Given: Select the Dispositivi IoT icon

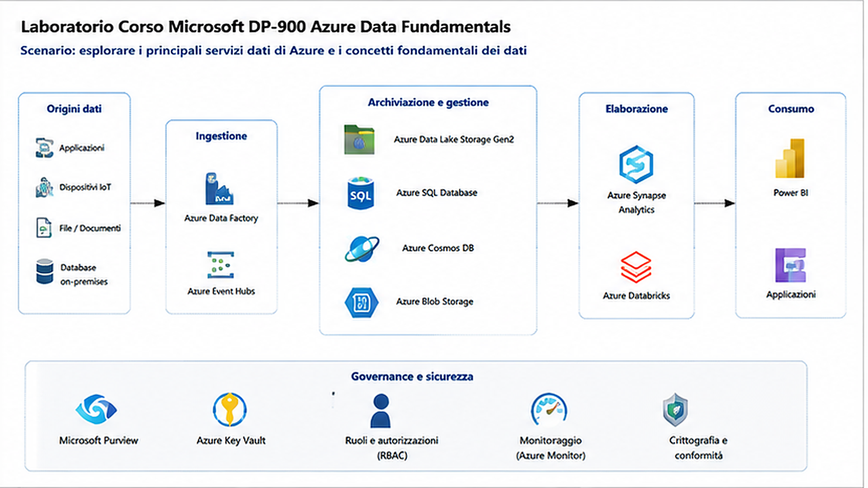Looking at the screenshot, I should (44, 188).
